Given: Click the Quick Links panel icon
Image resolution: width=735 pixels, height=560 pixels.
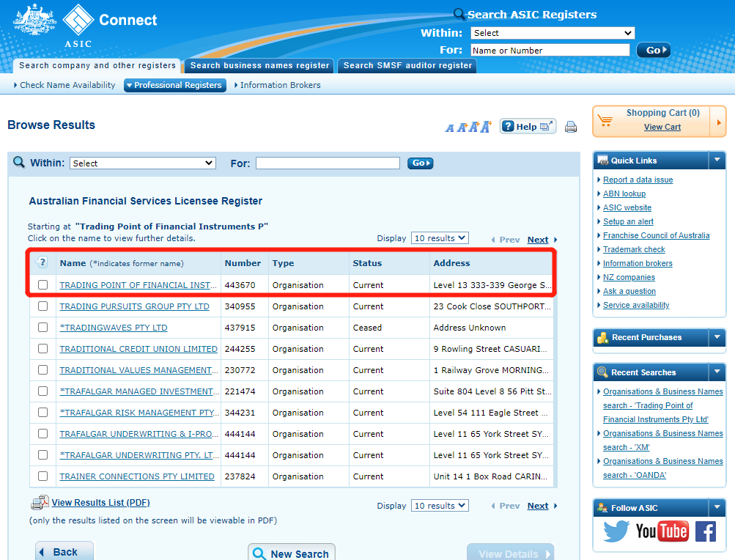Looking at the screenshot, I should (603, 161).
